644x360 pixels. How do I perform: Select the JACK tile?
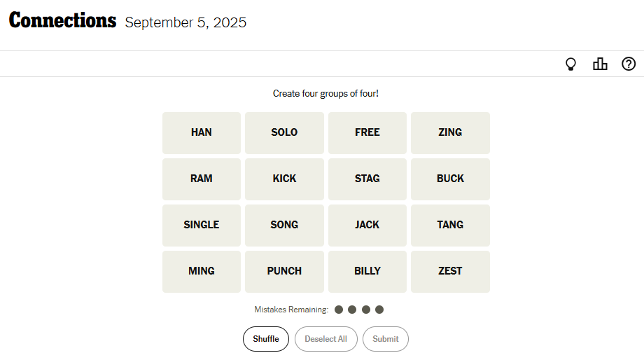tap(367, 225)
